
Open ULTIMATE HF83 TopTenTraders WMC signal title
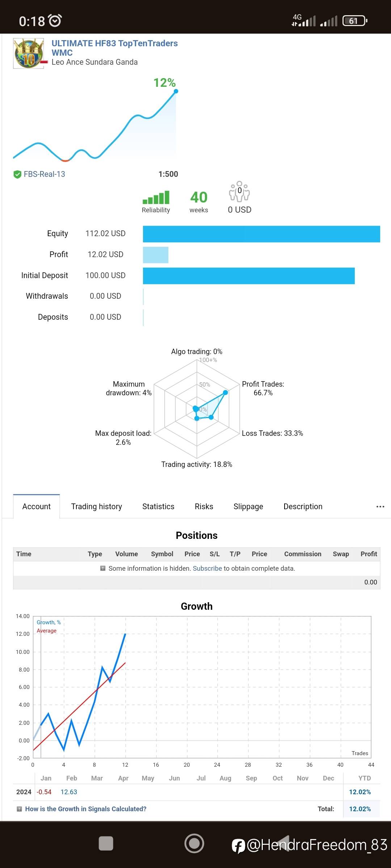point(114,48)
